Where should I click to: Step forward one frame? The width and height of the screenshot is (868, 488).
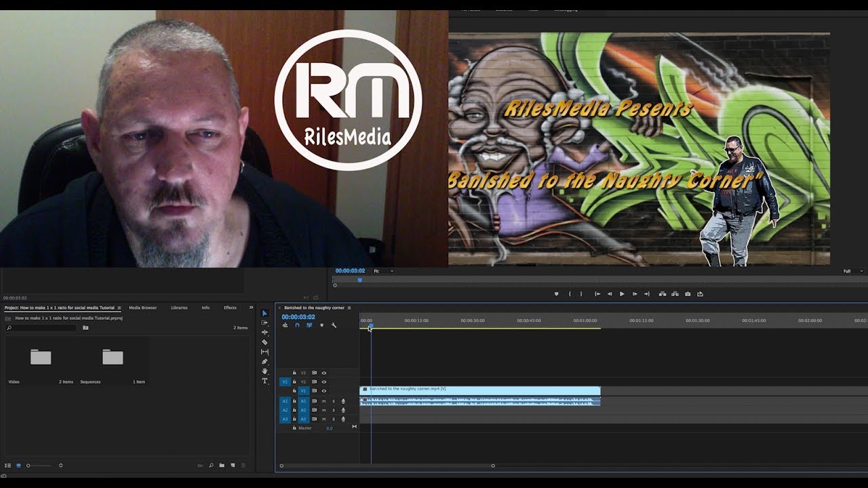tap(635, 294)
